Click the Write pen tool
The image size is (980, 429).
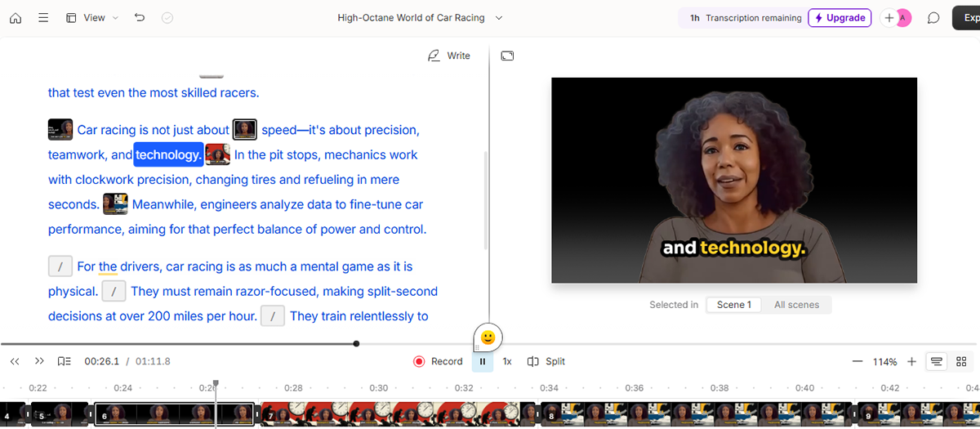click(x=449, y=56)
